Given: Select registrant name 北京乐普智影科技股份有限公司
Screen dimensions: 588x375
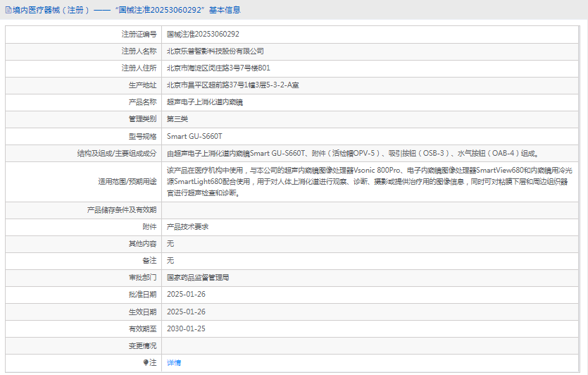Looking at the screenshot, I should point(215,51).
